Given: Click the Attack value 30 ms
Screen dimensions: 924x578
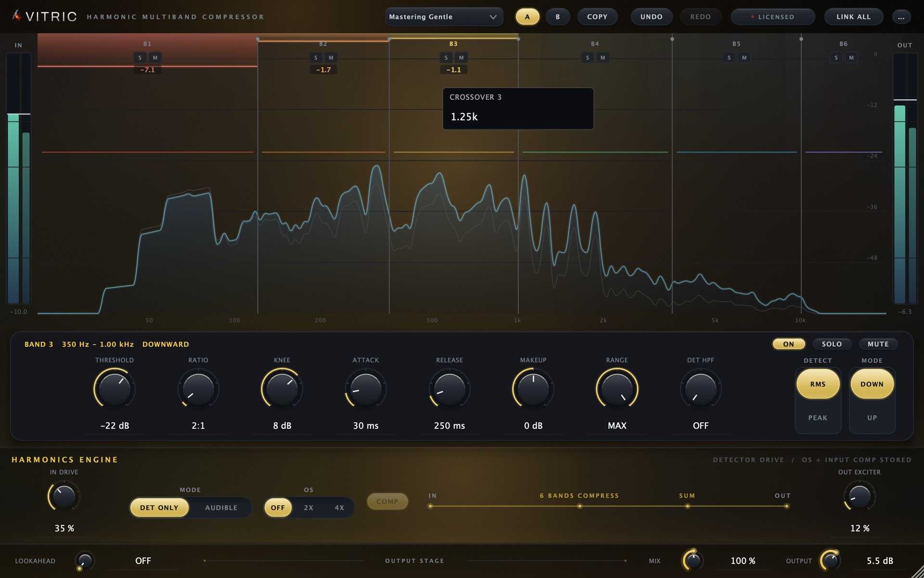Looking at the screenshot, I should (366, 426).
